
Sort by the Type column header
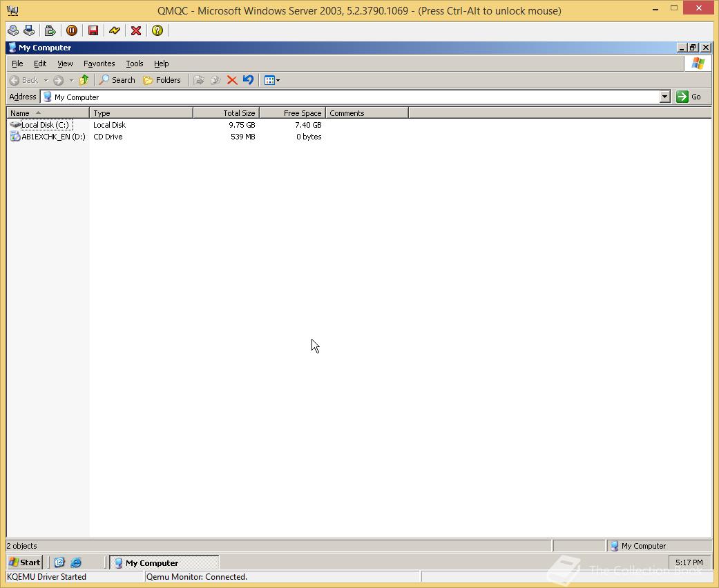tap(141, 112)
